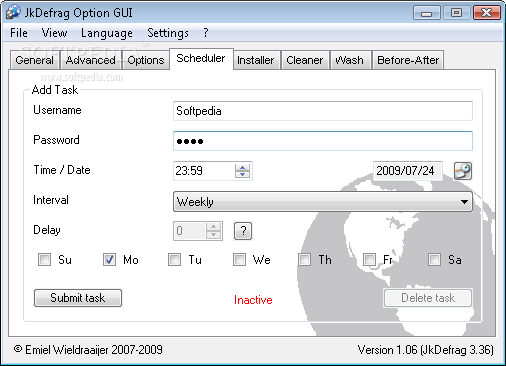
Task: Minimize the JkDefrag Option GUI window
Action: pos(426,13)
